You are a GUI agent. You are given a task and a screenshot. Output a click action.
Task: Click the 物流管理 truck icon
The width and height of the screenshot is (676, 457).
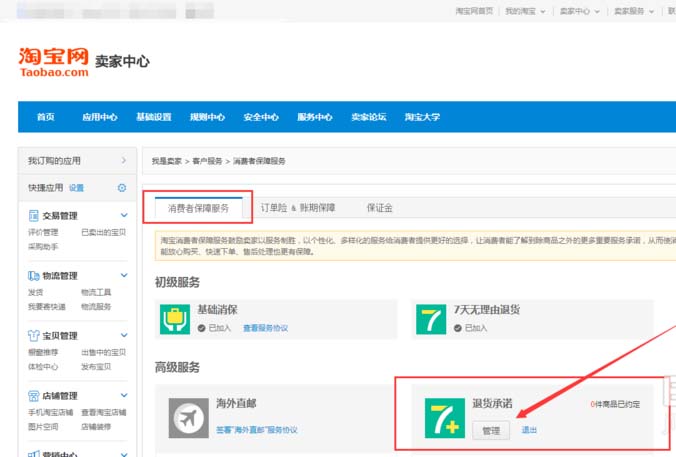point(34,275)
